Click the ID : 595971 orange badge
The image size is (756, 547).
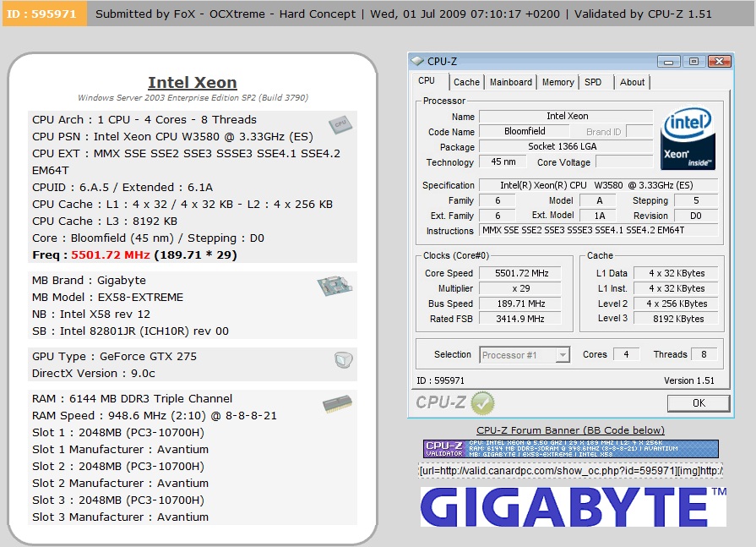tap(45, 14)
